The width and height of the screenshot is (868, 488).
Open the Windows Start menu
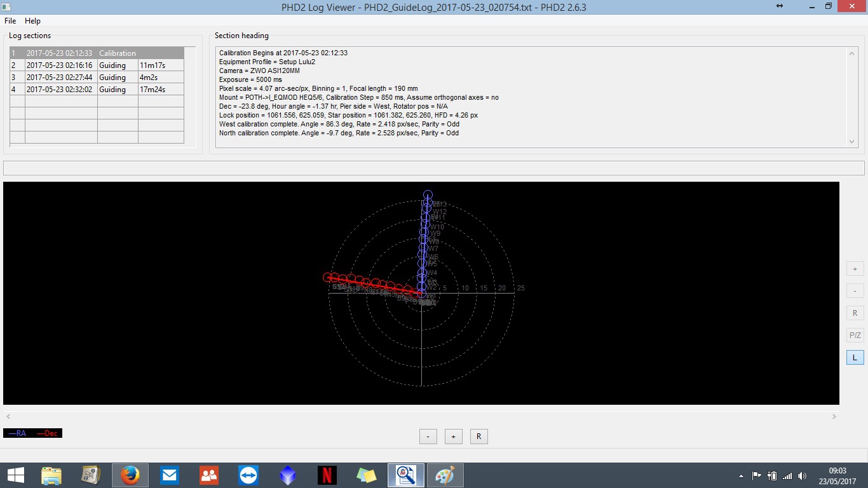[x=15, y=475]
